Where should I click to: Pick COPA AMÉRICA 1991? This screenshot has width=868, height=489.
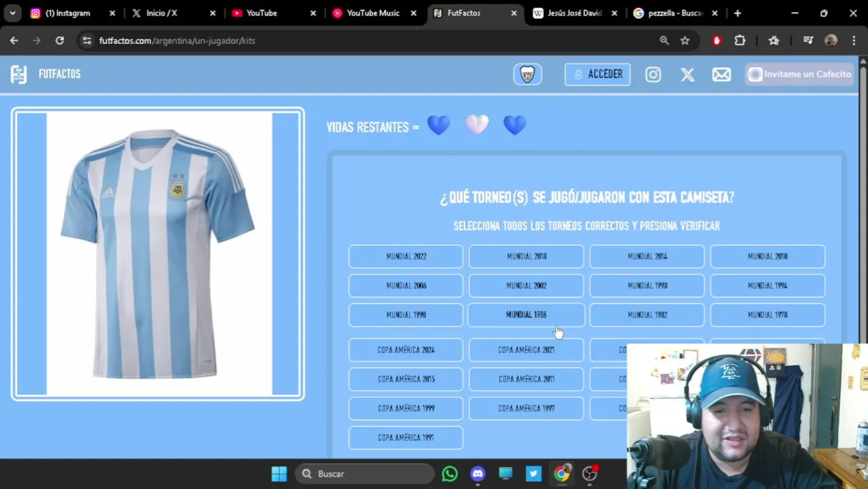click(406, 437)
